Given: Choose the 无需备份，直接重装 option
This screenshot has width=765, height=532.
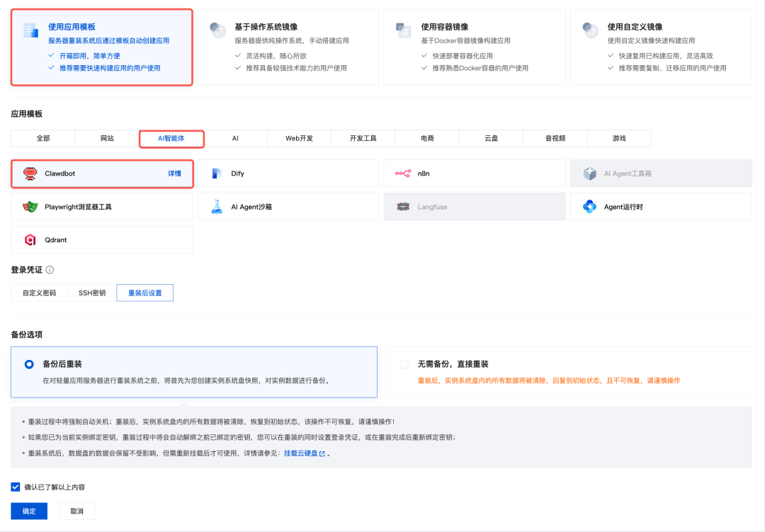Looking at the screenshot, I should [x=404, y=364].
